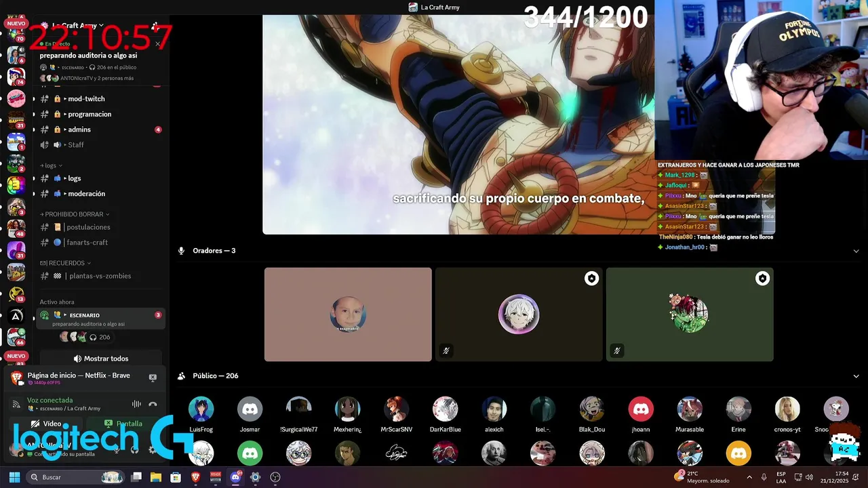Image resolution: width=868 pixels, height=488 pixels.
Task: Disconnect from voice with hang-up icon
Action: [x=153, y=404]
